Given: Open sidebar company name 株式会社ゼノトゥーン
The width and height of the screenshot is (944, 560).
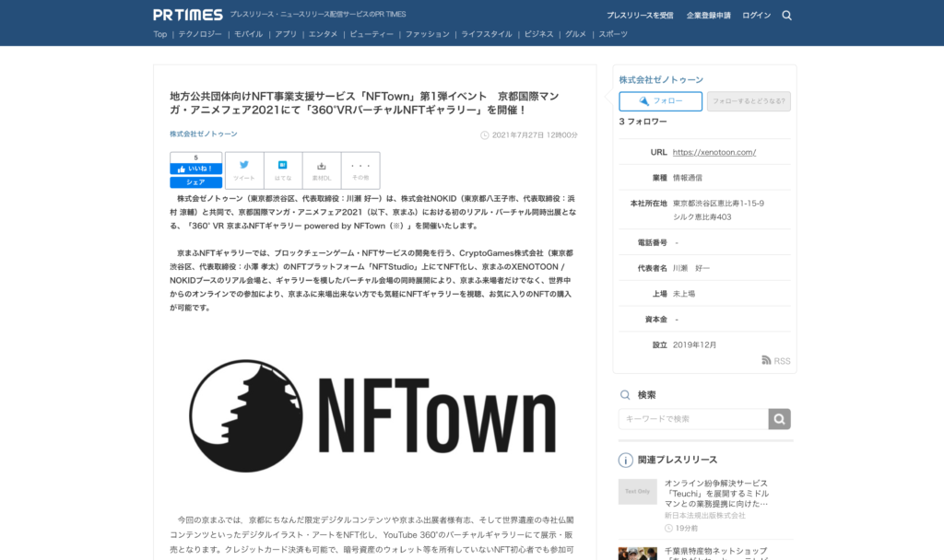Looking at the screenshot, I should [661, 79].
